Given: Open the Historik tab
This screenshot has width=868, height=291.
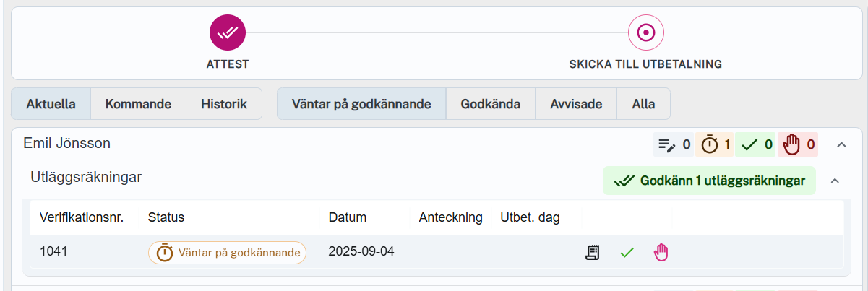Looking at the screenshot, I should coord(224,104).
